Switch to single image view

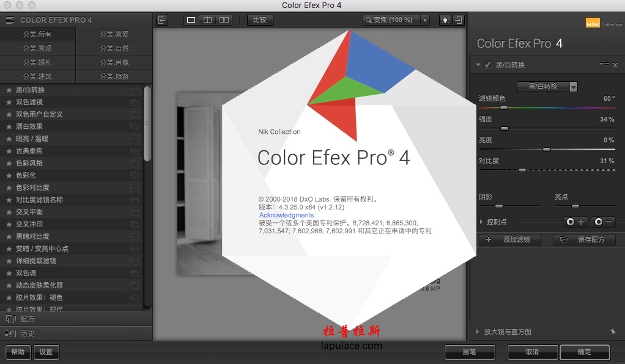coord(191,20)
